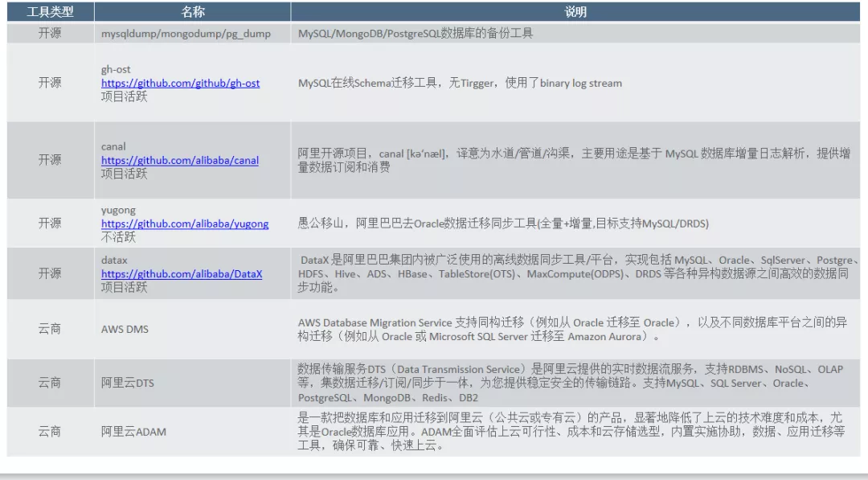Select the canal tool name text
Viewport: 868px width, 480px height.
(x=113, y=146)
